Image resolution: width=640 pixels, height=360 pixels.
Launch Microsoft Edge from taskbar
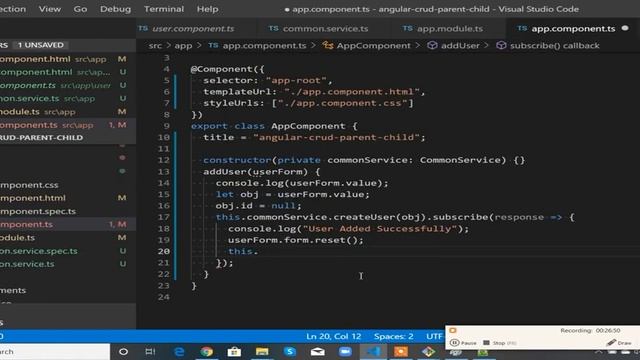tap(179, 351)
